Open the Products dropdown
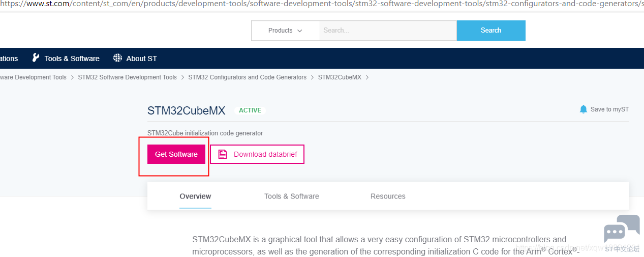Image resolution: width=644 pixels, height=257 pixels. 285,31
